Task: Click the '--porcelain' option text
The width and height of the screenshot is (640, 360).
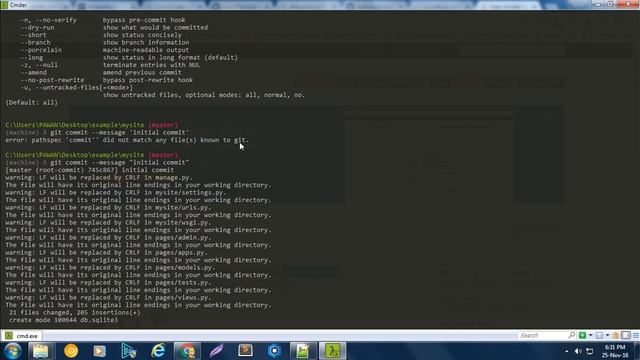Action: [x=41, y=50]
